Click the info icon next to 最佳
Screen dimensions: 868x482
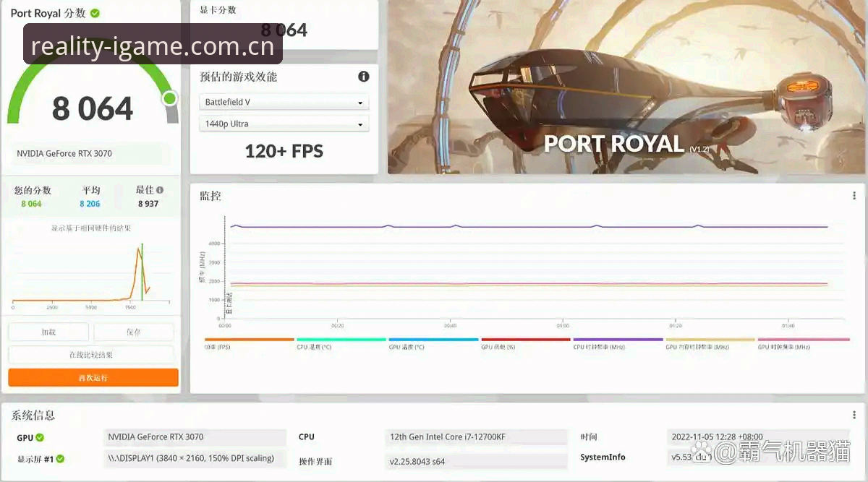(160, 190)
